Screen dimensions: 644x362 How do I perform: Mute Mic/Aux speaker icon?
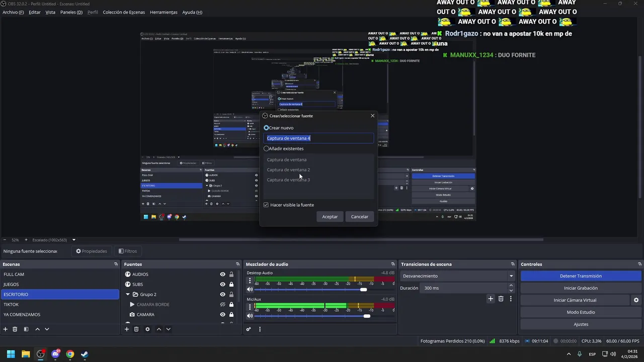250,316
